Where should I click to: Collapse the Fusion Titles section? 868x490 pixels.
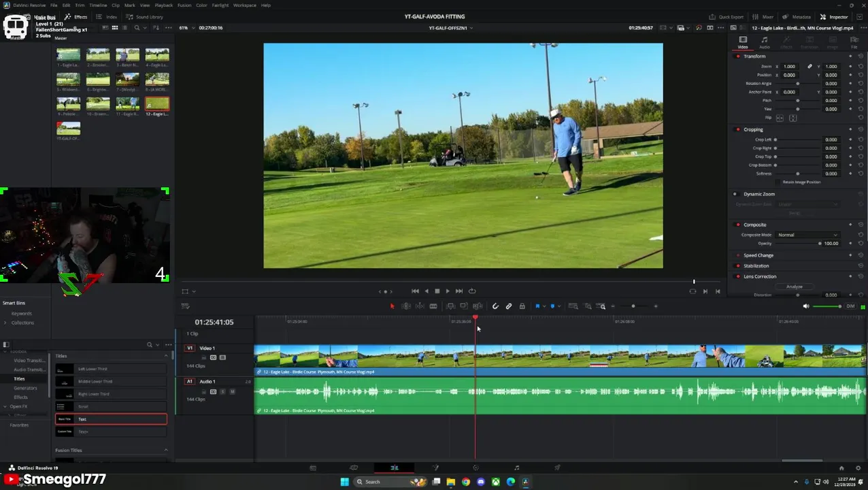pyautogui.click(x=165, y=451)
